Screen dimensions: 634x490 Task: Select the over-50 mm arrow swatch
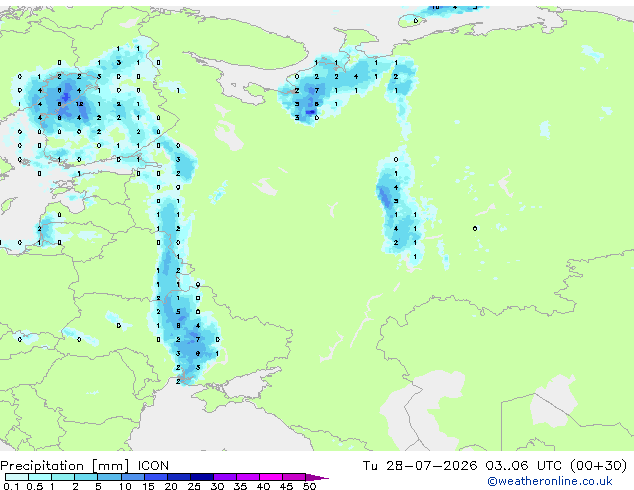(x=317, y=477)
